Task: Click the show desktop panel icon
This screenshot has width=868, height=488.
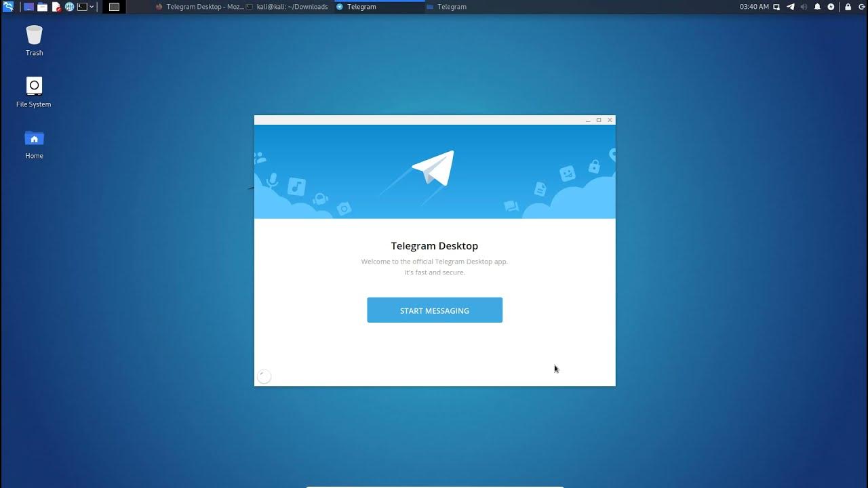Action: point(28,7)
